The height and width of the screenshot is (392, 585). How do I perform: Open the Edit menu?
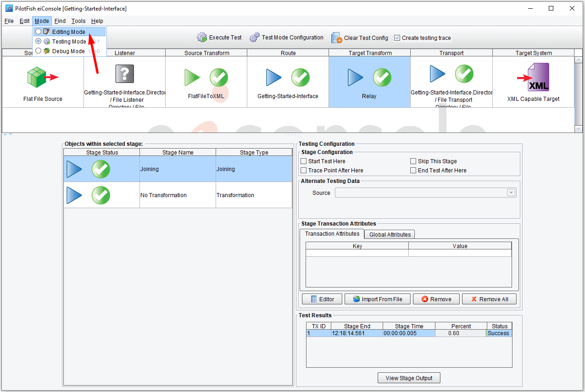24,21
